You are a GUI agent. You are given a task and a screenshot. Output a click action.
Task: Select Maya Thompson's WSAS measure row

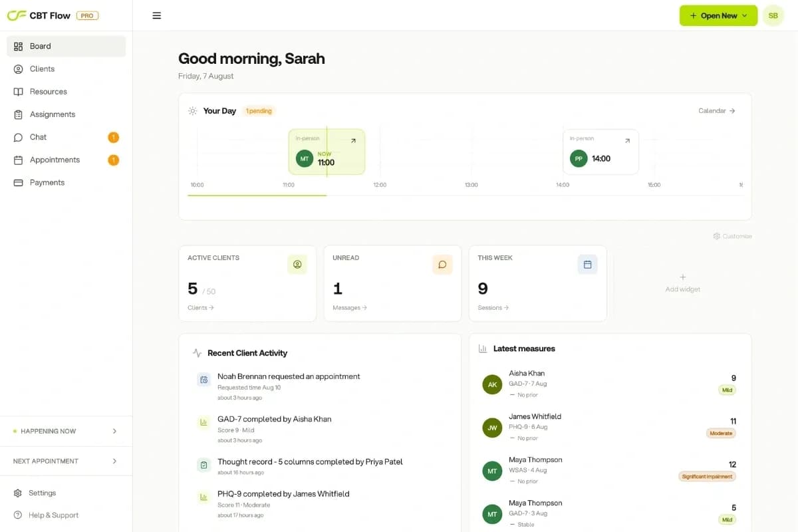tap(610, 470)
